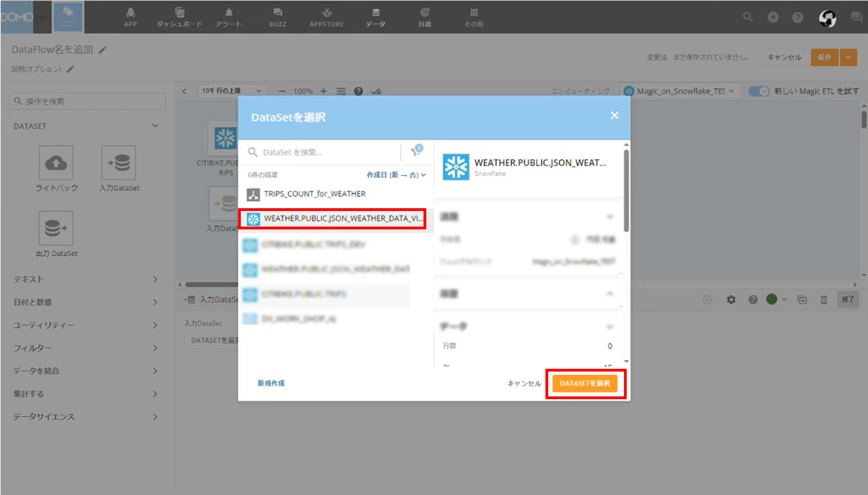Focus the 操作を検索 search field

[x=88, y=101]
